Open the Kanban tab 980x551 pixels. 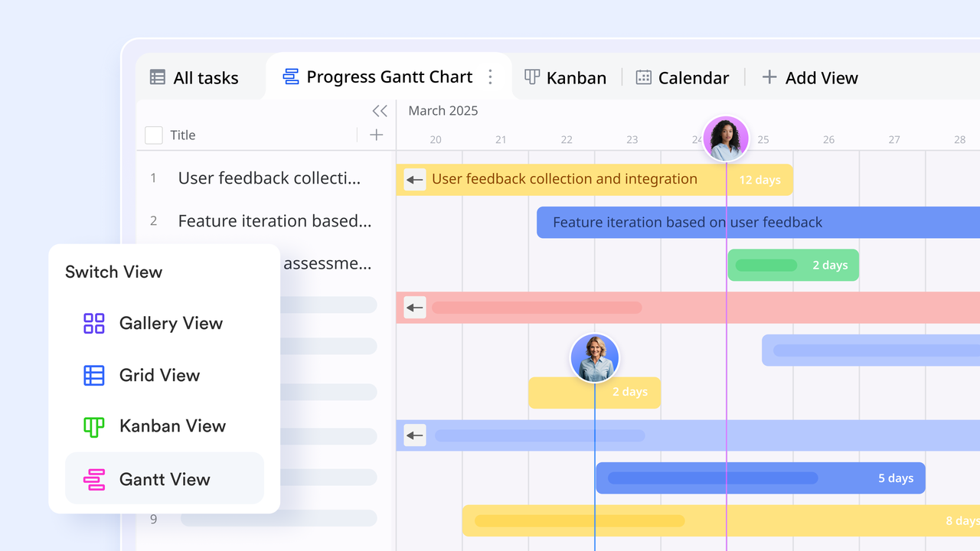pos(565,77)
